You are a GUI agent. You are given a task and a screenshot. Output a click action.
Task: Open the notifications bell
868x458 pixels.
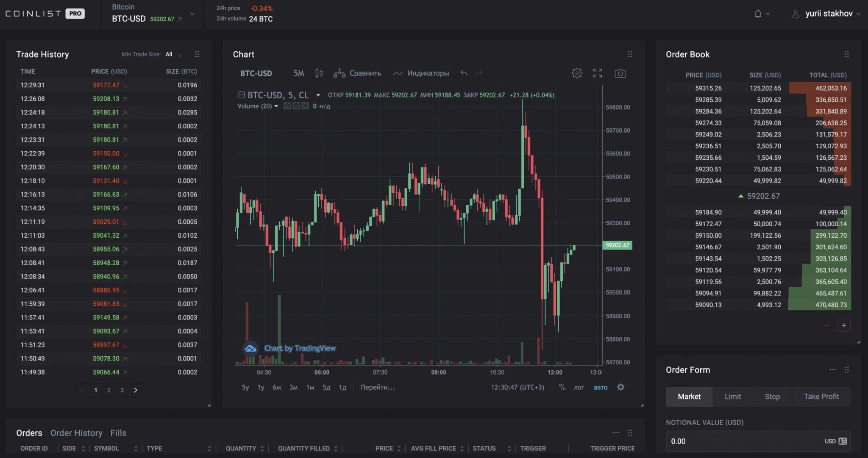(x=758, y=14)
